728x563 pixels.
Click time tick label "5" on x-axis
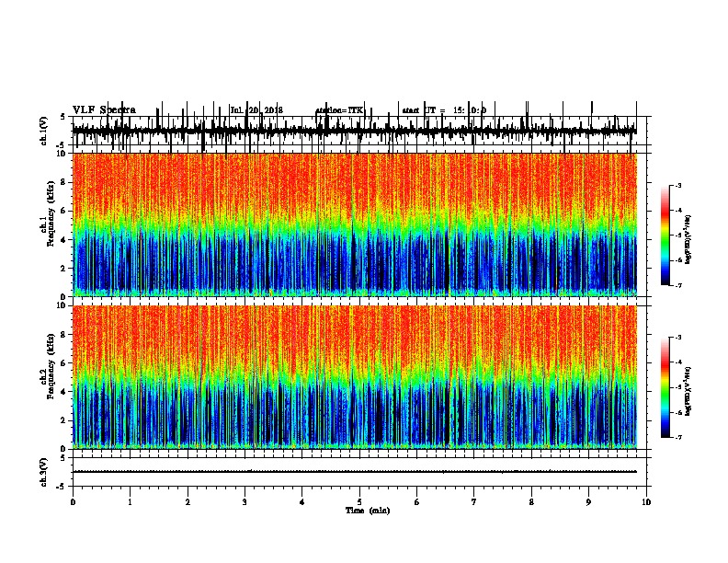359,502
